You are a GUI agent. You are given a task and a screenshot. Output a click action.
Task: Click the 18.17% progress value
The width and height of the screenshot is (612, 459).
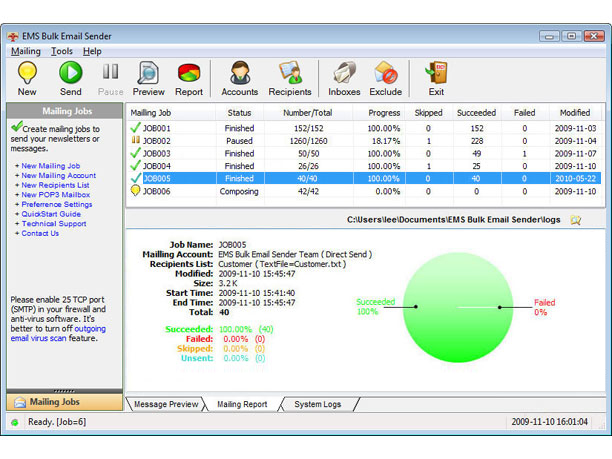(386, 141)
